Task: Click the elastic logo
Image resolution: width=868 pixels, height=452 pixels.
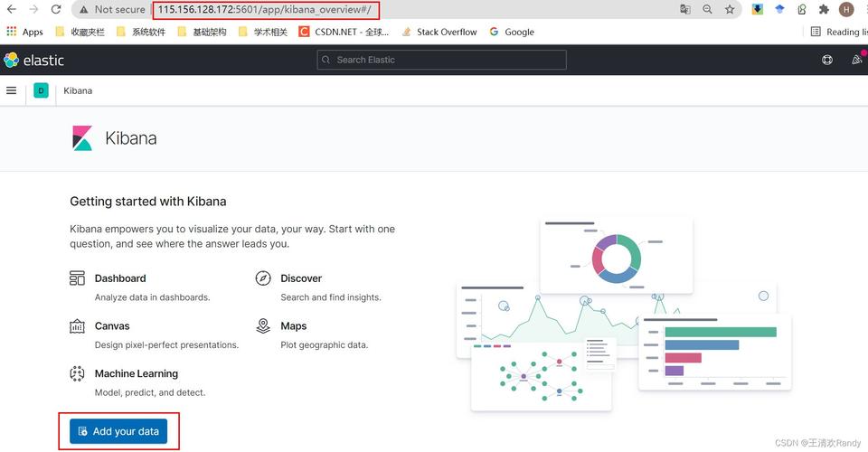Action: pyautogui.click(x=33, y=60)
